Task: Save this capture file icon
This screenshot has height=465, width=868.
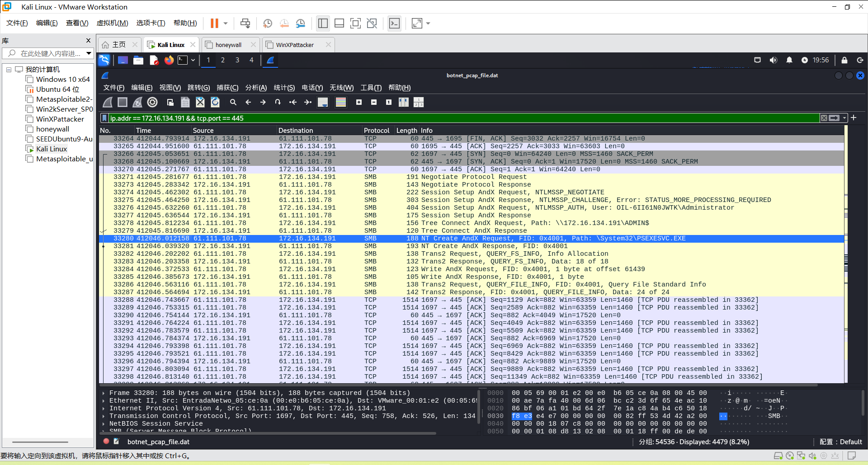Action: pyautogui.click(x=185, y=102)
